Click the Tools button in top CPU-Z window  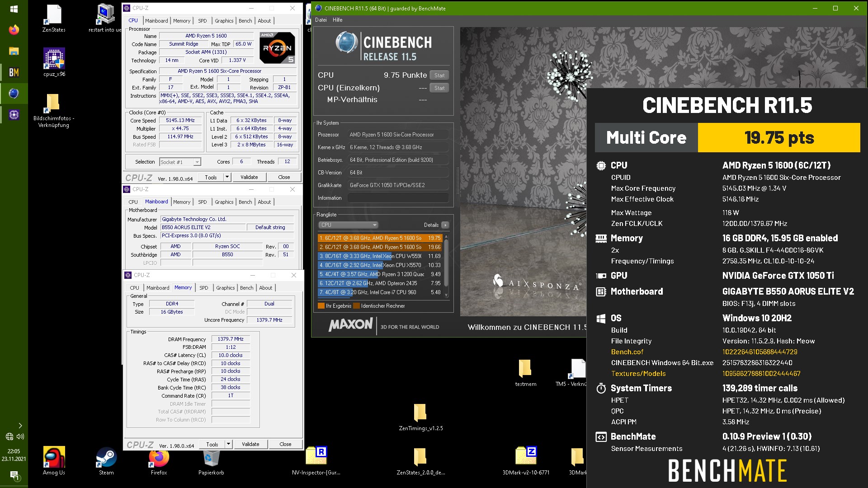[211, 177]
